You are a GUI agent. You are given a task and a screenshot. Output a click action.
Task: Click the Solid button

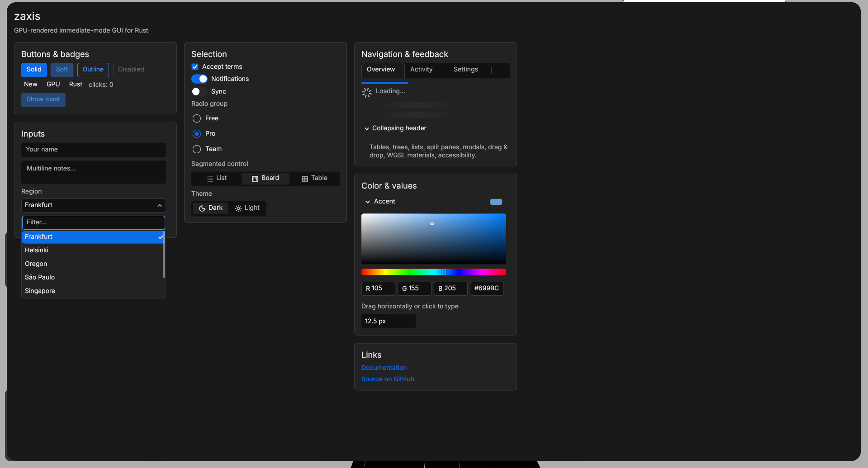[34, 70]
